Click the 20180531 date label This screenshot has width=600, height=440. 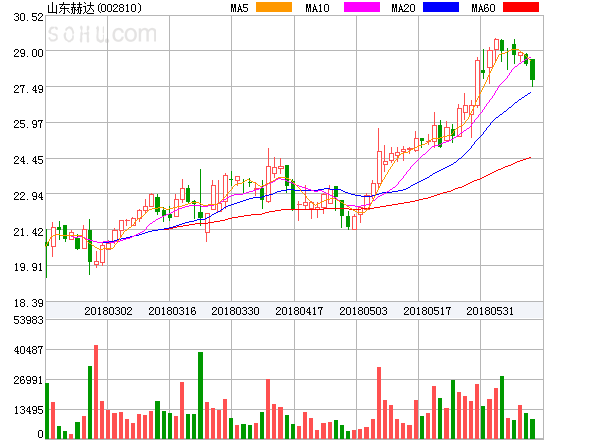(490, 311)
